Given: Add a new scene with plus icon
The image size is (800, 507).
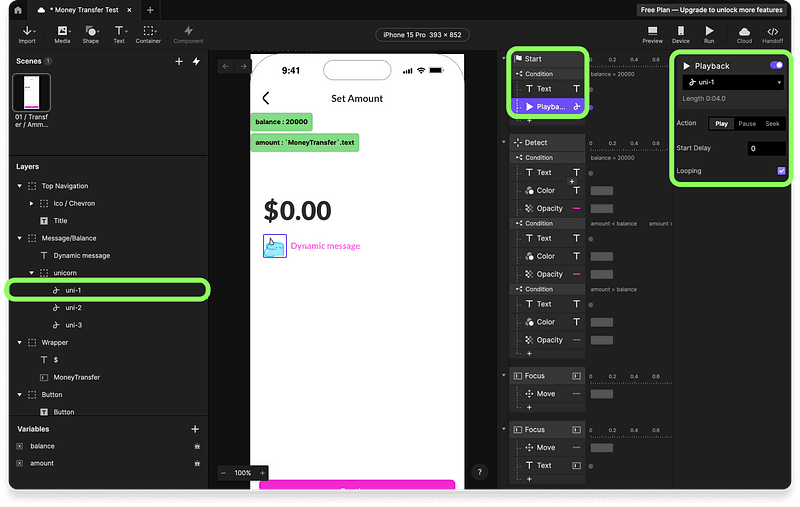Looking at the screenshot, I should click(x=179, y=61).
